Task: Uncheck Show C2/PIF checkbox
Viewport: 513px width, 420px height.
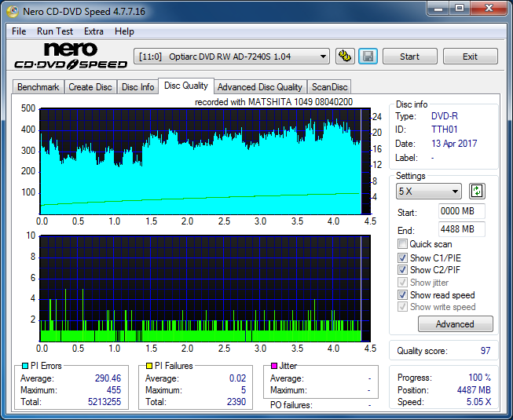Action: [402, 269]
